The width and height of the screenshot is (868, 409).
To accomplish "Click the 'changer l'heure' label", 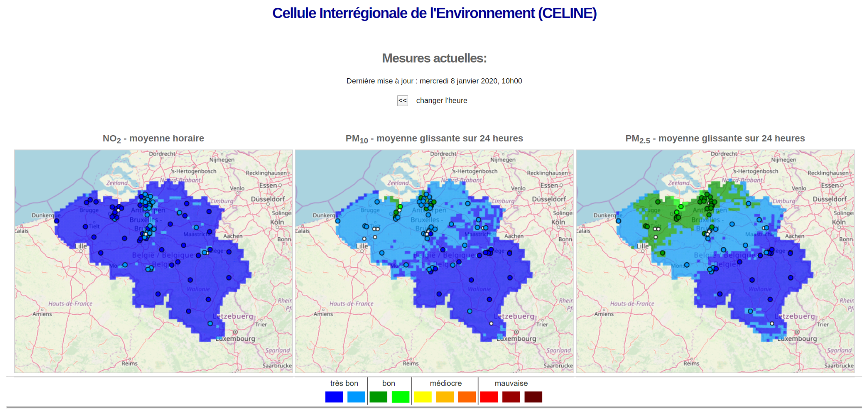I will click(x=442, y=100).
